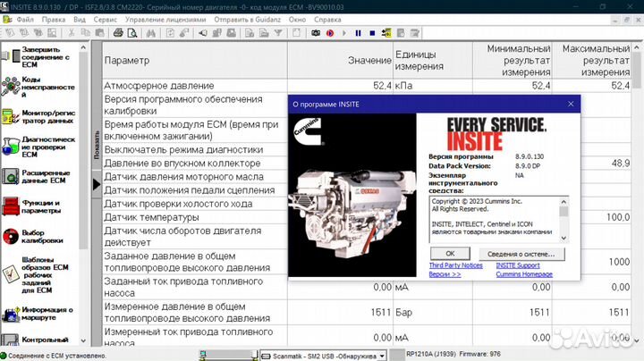Click the black arrow panel collapse handle
644x361 pixels.
click(96, 184)
